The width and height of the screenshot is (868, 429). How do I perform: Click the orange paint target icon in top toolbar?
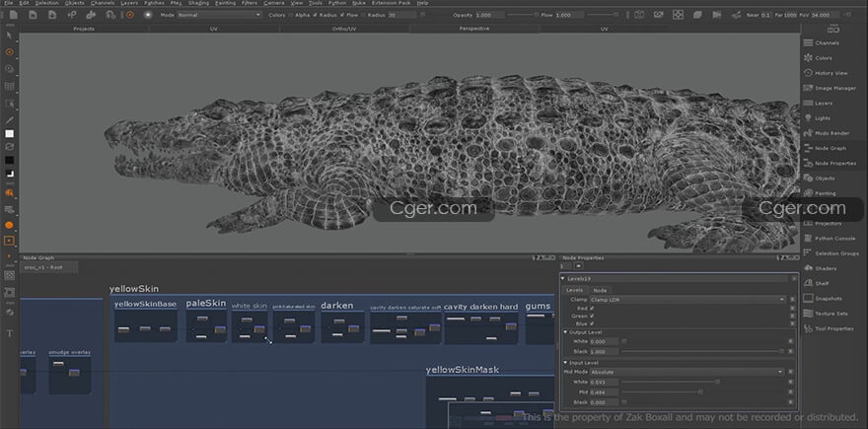point(129,15)
